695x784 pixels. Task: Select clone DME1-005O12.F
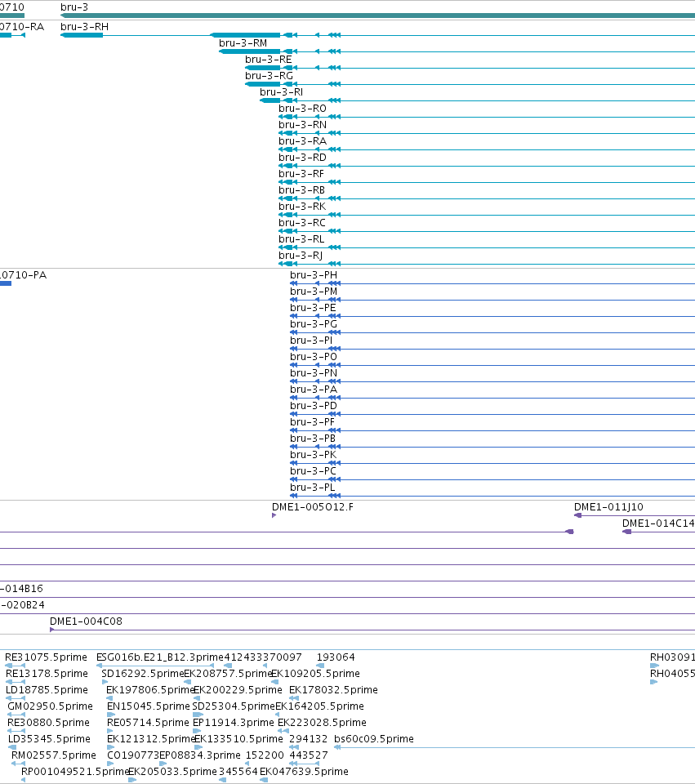click(x=313, y=507)
